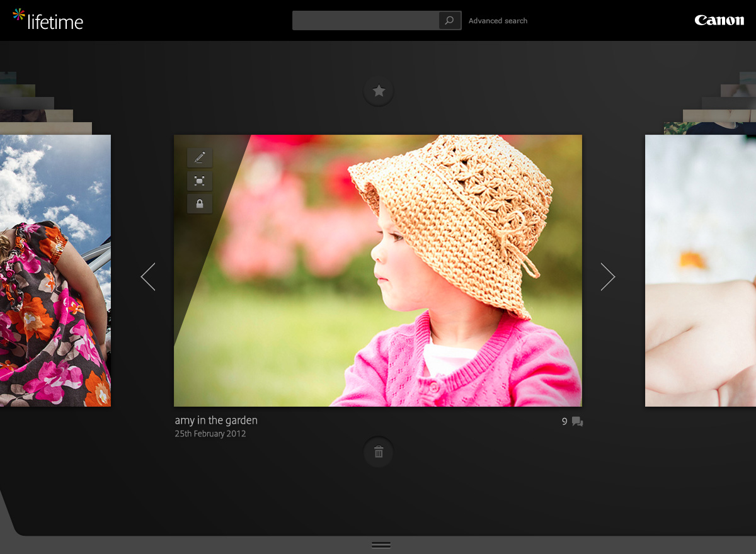
Task: Mark photo as favorite with star button
Action: [x=379, y=91]
